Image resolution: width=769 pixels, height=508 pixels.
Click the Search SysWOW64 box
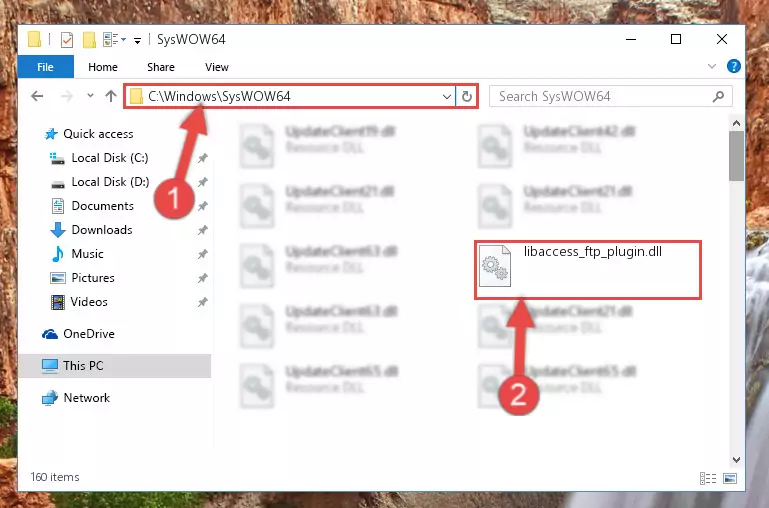tap(611, 96)
